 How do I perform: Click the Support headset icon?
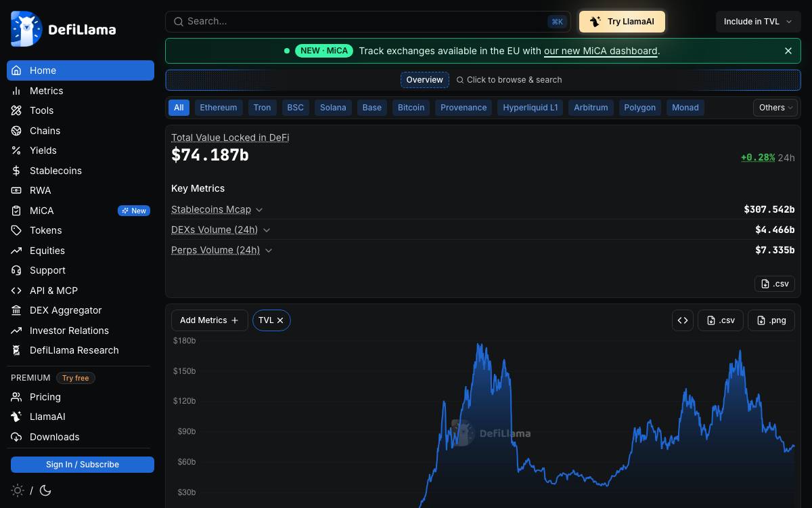click(x=16, y=270)
